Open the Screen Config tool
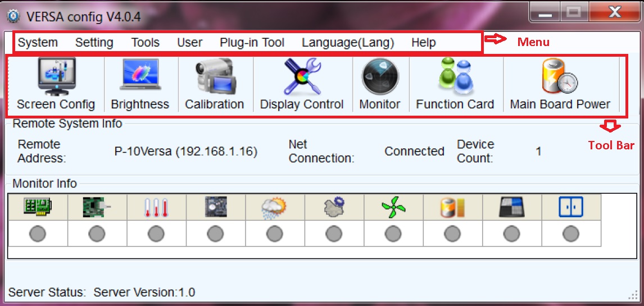The height and width of the screenshot is (306, 644). [x=56, y=85]
